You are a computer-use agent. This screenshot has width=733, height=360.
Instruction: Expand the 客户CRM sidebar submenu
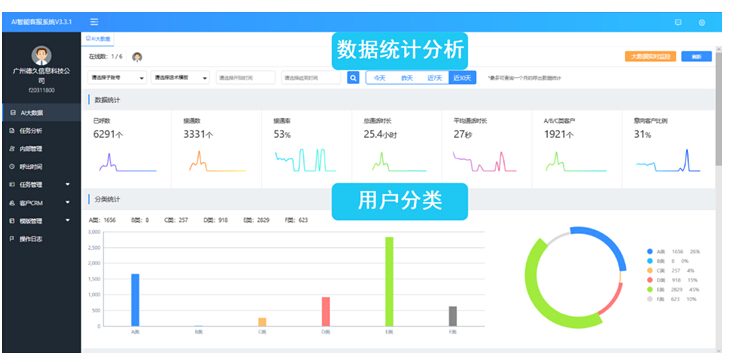coord(41,203)
